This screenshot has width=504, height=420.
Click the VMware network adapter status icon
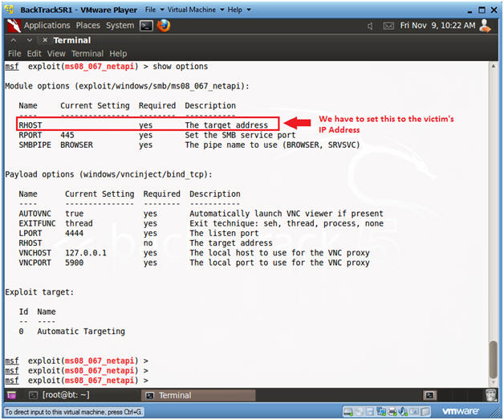[381, 411]
